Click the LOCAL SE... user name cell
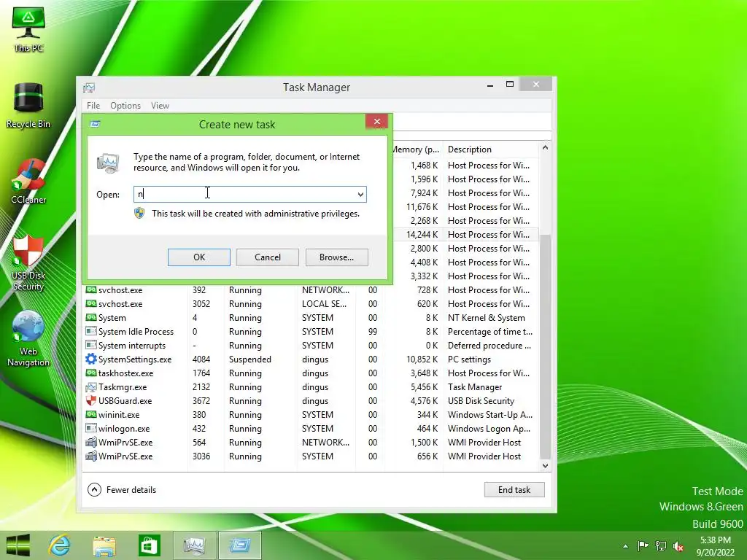Viewport: 747px width, 560px height. coord(324,304)
